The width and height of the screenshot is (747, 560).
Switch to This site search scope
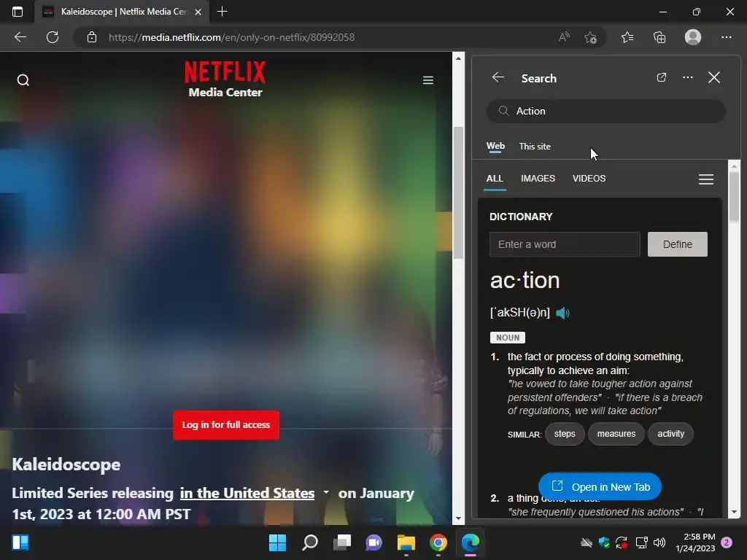point(535,146)
